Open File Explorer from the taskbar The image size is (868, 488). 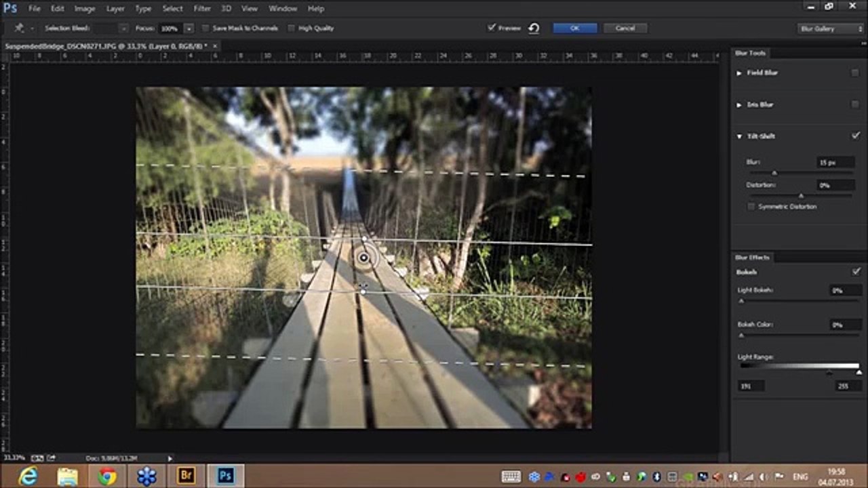tap(68, 476)
